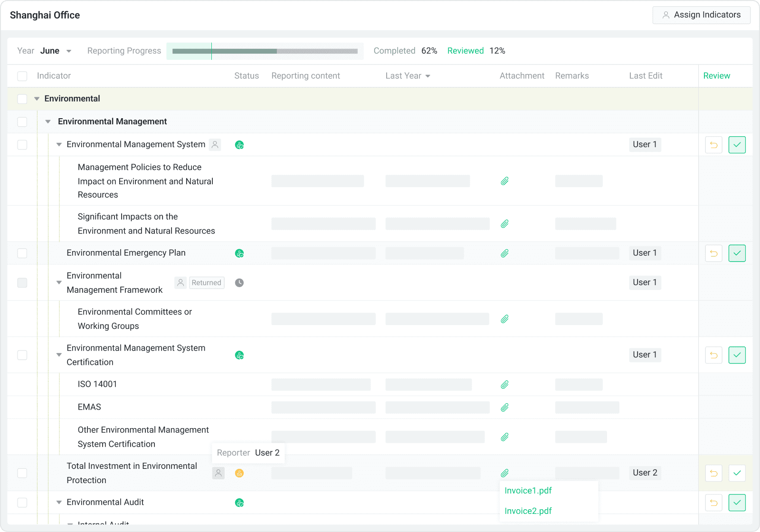Check the Environmental Management checkbox

(x=22, y=121)
